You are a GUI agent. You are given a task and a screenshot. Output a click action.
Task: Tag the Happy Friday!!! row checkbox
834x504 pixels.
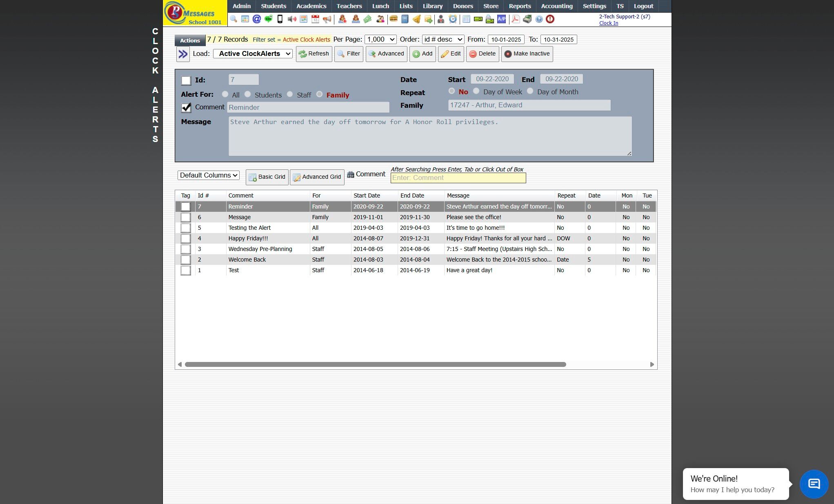[x=186, y=239]
